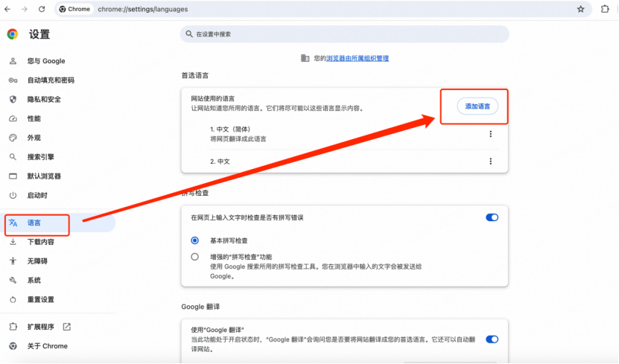Viewport: 619px width, 364px height.
Task: Open 外观 settings section
Action: point(34,138)
